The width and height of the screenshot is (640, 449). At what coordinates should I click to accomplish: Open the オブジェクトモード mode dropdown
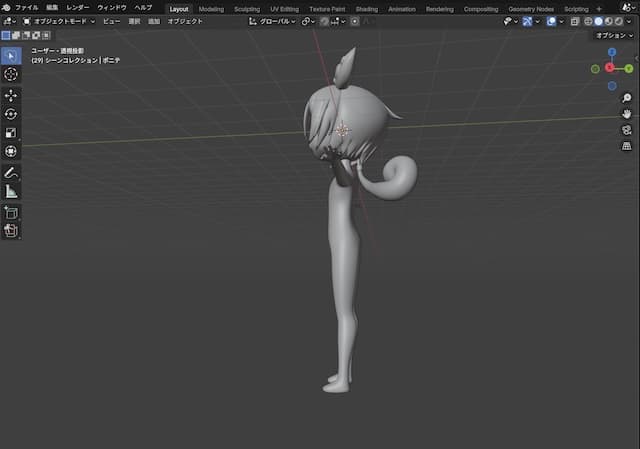58,21
